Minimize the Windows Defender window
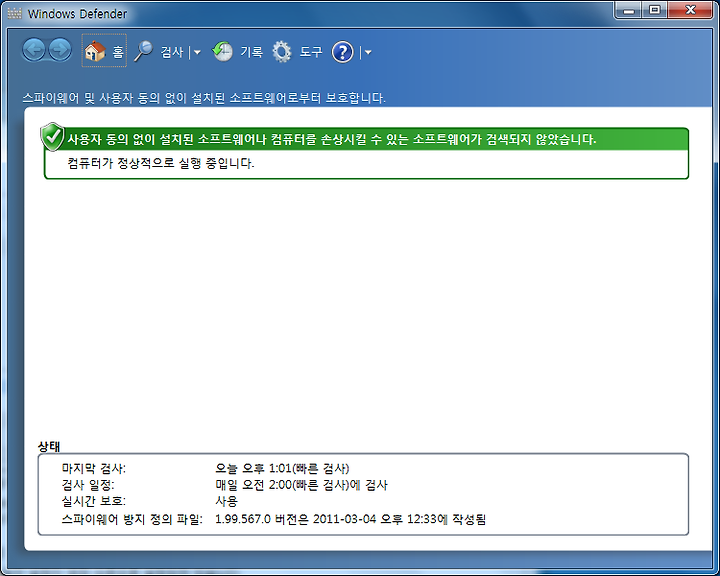Image resolution: width=720 pixels, height=576 pixels. click(x=629, y=10)
